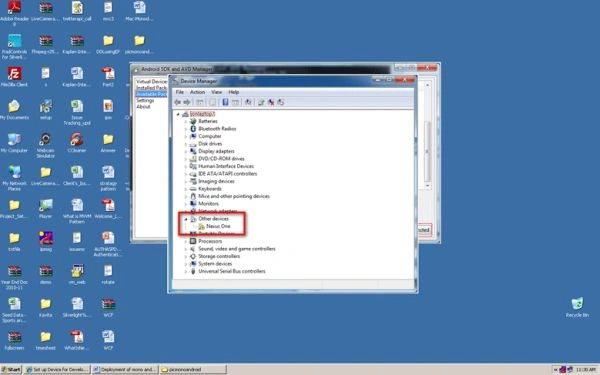Expand the Disk drives node arrow
This screenshot has width=600, height=375.
tap(186, 144)
